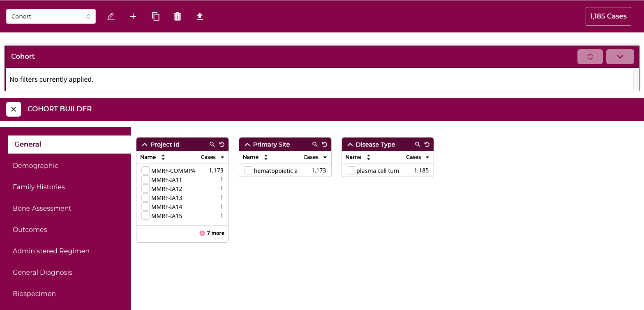This screenshot has height=310, width=644.
Task: Expand or collapse cohort filters with the down chevron
Action: 620,57
